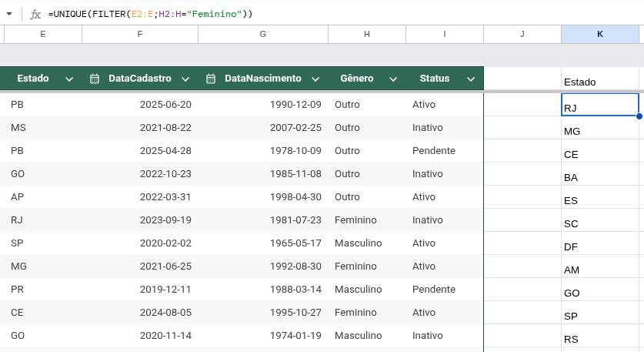644x352 pixels.
Task: Click into the formula bar text
Action: point(150,14)
